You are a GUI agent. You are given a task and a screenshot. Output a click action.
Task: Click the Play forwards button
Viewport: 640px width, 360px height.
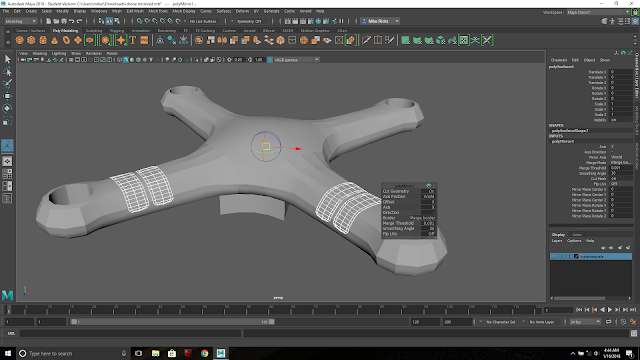tap(610, 310)
